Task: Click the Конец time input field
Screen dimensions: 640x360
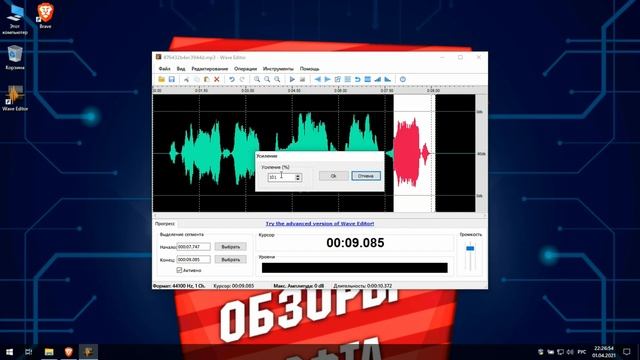Action: pyautogui.click(x=193, y=259)
